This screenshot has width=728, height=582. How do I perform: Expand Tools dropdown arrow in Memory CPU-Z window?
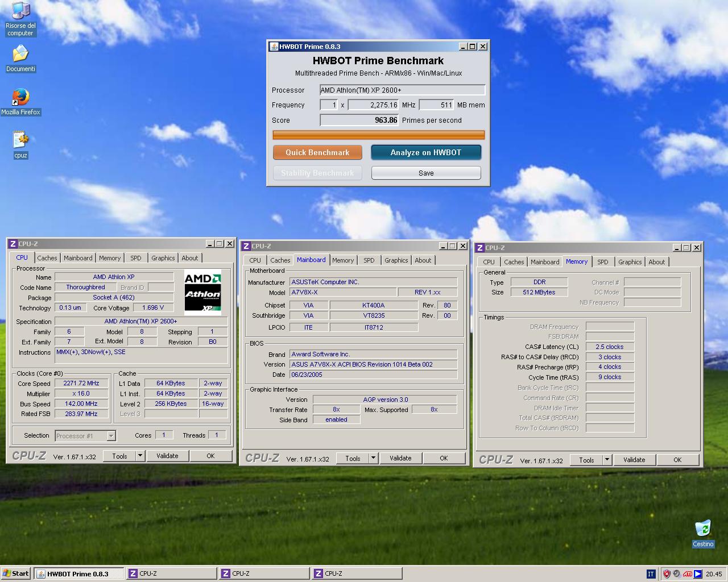(x=607, y=460)
